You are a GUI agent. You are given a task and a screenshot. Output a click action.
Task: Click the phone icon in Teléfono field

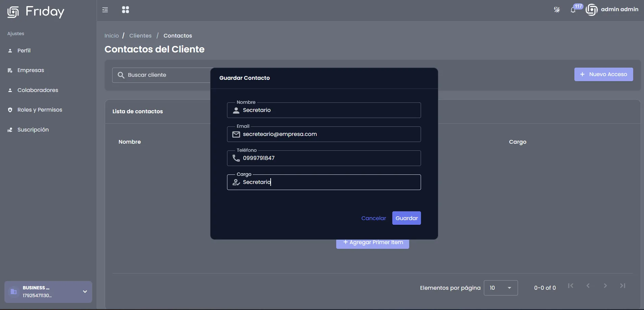(x=236, y=158)
